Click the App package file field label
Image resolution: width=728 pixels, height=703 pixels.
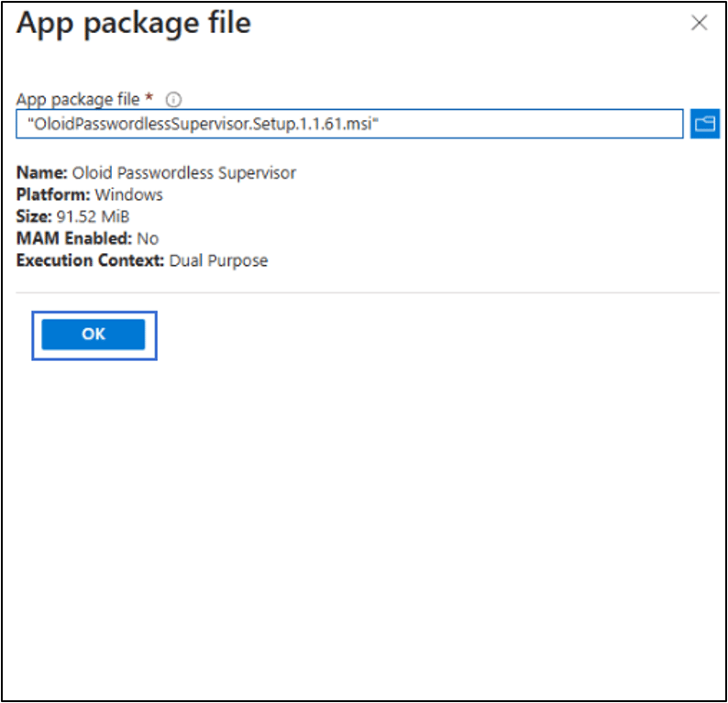[78, 99]
